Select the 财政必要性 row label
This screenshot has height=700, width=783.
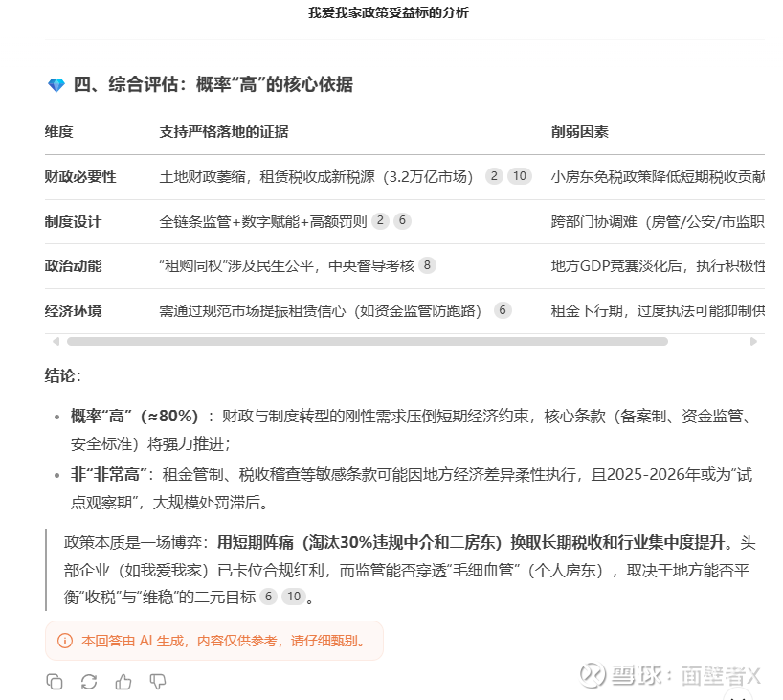80,177
